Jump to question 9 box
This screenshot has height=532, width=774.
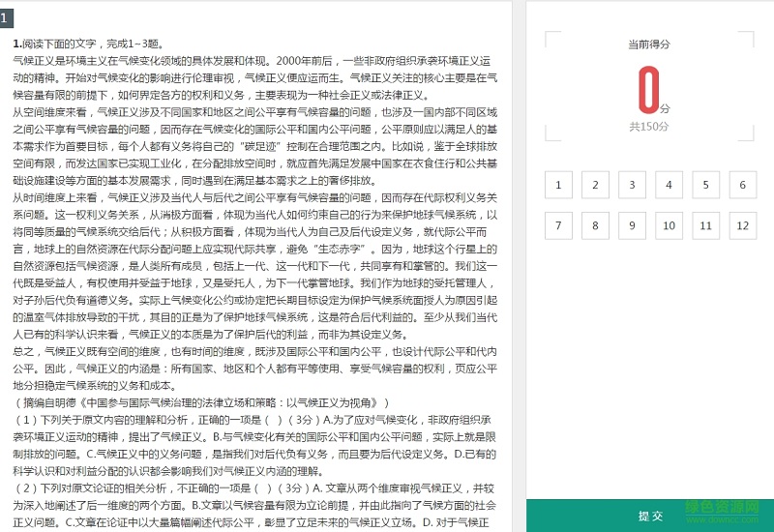coord(633,225)
